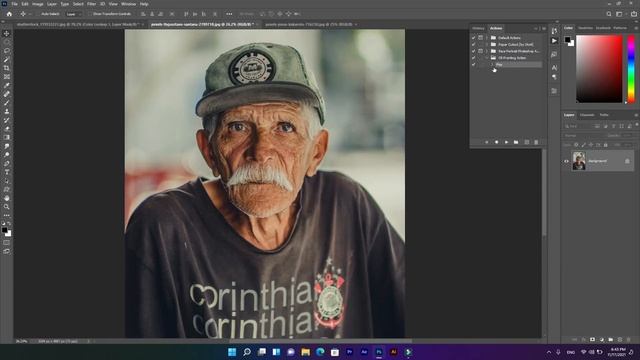Screen dimensions: 640x360
Task: Enable Show Transform Controls checkbox
Action: 90,14
